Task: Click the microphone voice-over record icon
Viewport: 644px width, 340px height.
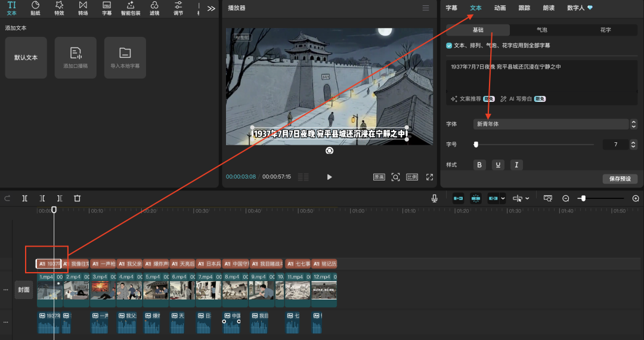Action: tap(435, 198)
